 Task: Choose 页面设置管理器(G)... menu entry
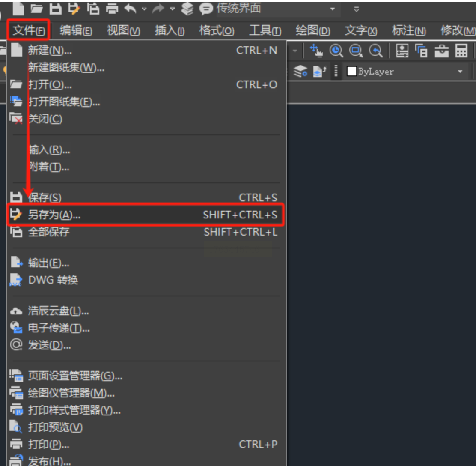(x=146, y=376)
